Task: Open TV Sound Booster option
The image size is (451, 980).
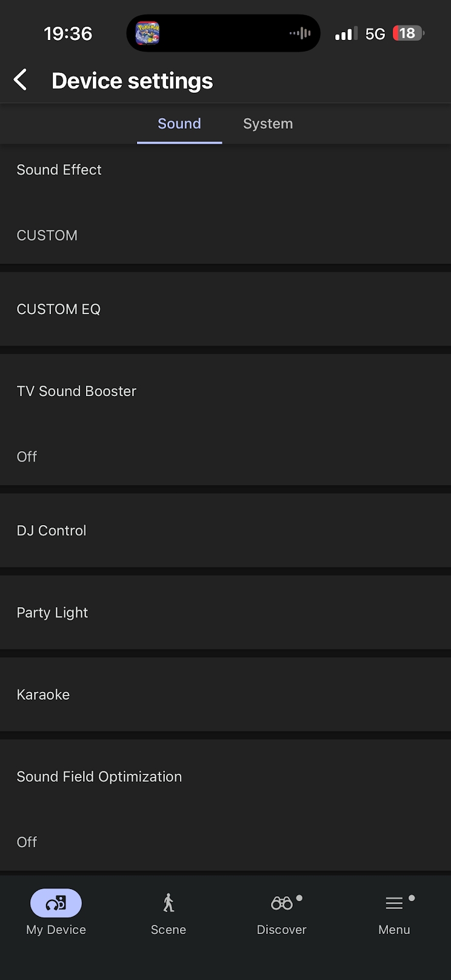Action: 225,423
